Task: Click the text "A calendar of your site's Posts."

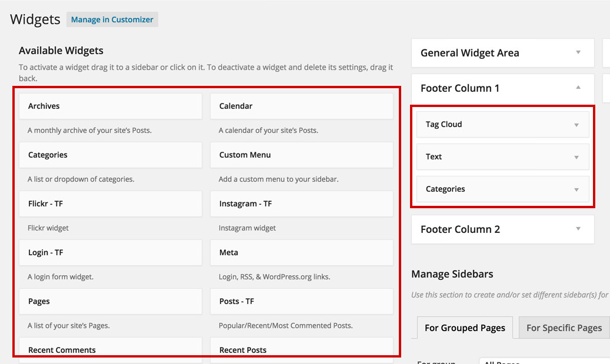Action: tap(268, 131)
